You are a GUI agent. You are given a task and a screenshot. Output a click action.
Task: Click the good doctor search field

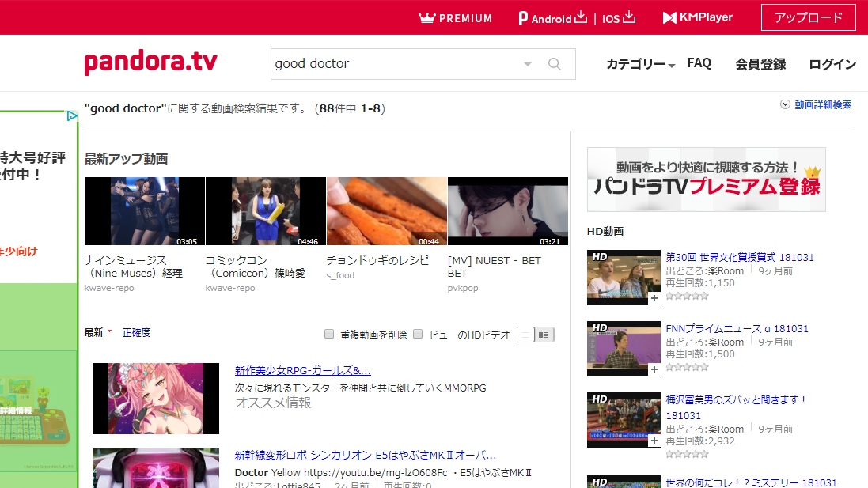[396, 64]
